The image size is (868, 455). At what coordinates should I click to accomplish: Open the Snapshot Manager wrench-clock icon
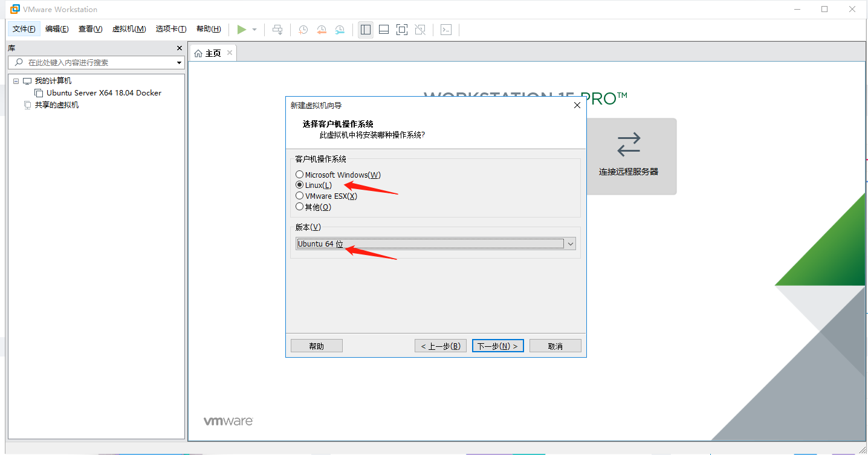coord(340,30)
